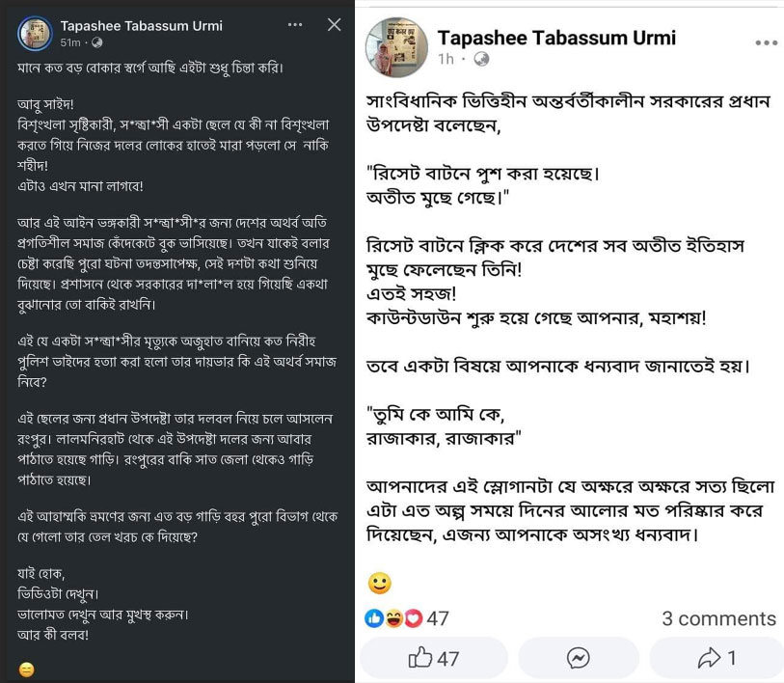The width and height of the screenshot is (784, 683).
Task: Click the Share arrow button
Action: coord(716,658)
